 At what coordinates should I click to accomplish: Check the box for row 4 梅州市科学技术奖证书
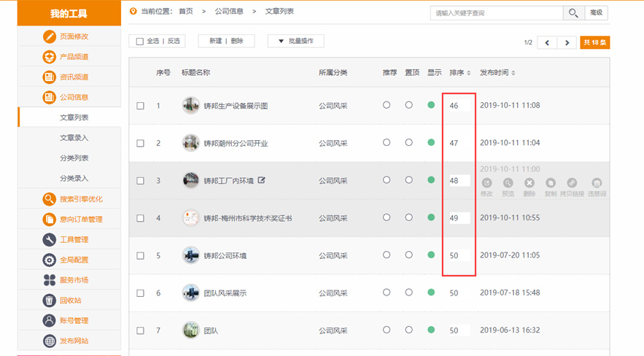tap(141, 218)
